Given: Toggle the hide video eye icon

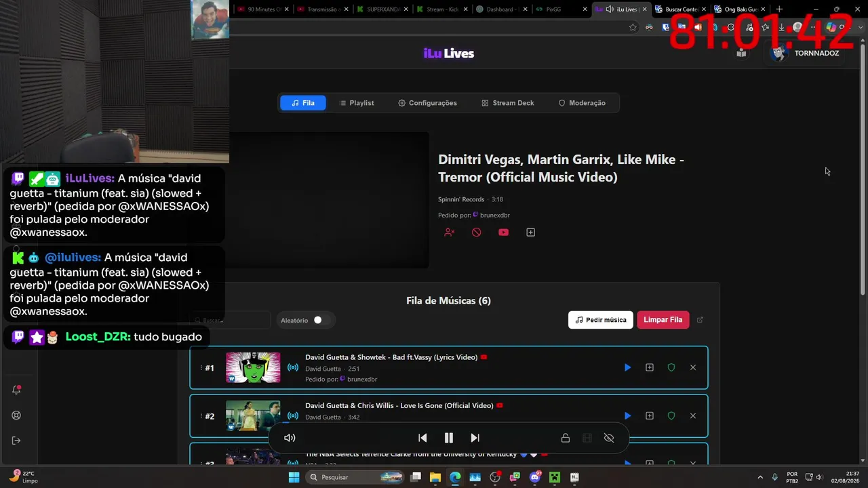Looking at the screenshot, I should (609, 438).
